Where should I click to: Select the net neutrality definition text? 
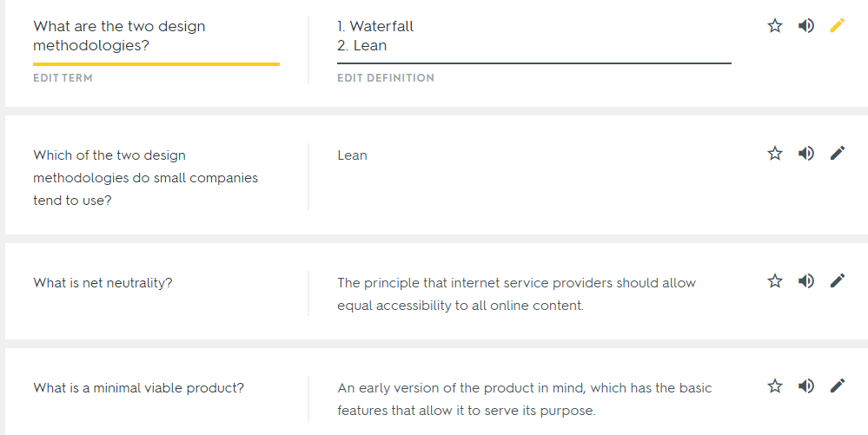pyautogui.click(x=516, y=294)
